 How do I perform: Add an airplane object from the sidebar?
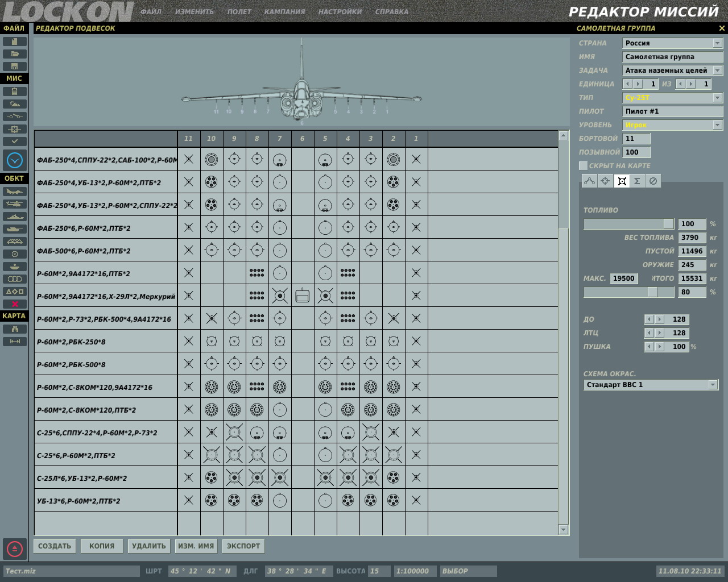[15, 192]
